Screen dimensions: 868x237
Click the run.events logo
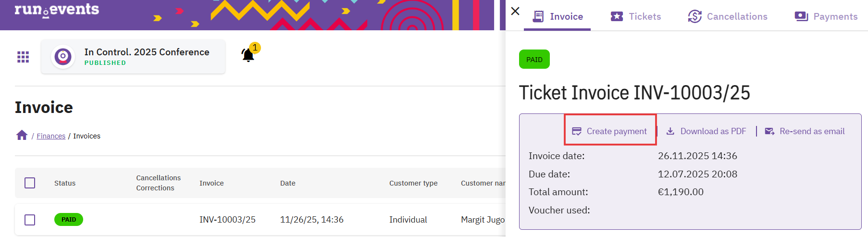coord(57,10)
